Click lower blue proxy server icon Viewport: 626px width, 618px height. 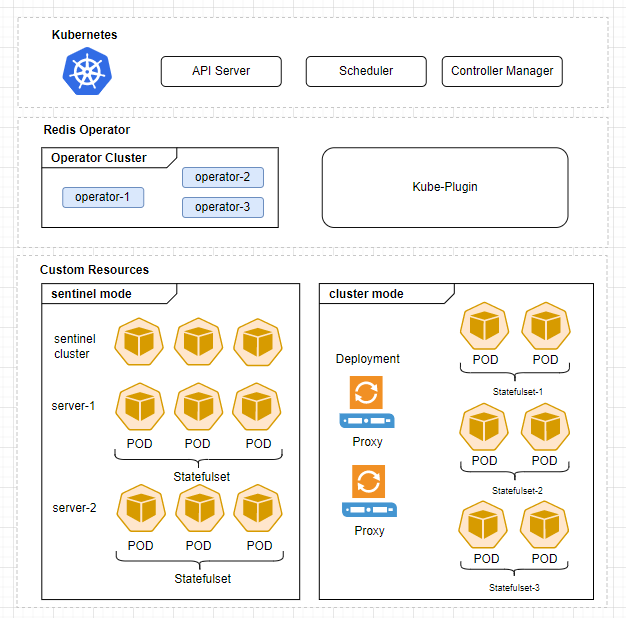click(369, 510)
